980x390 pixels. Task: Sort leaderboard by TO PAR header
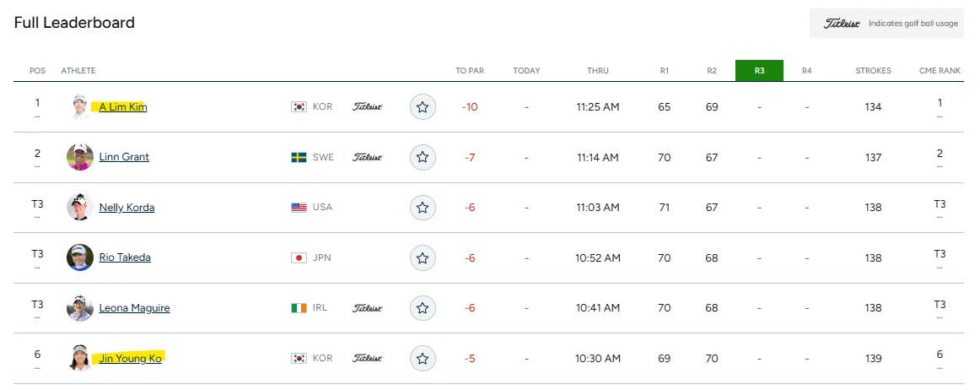point(470,71)
